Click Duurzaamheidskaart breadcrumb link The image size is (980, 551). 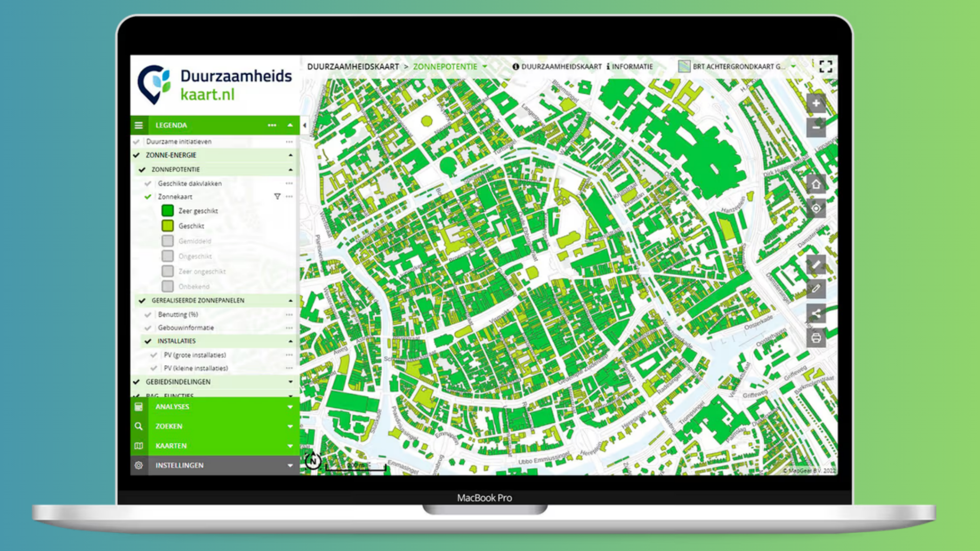[353, 66]
